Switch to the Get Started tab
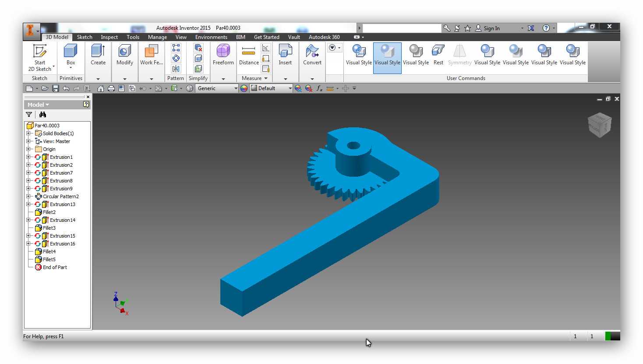Image resolution: width=643 pixels, height=364 pixels. (266, 37)
